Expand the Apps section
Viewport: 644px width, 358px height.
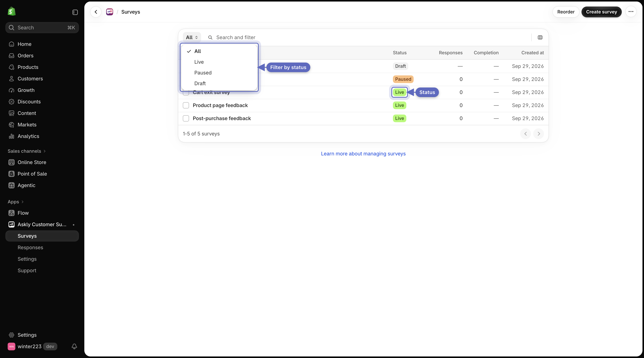(x=16, y=202)
